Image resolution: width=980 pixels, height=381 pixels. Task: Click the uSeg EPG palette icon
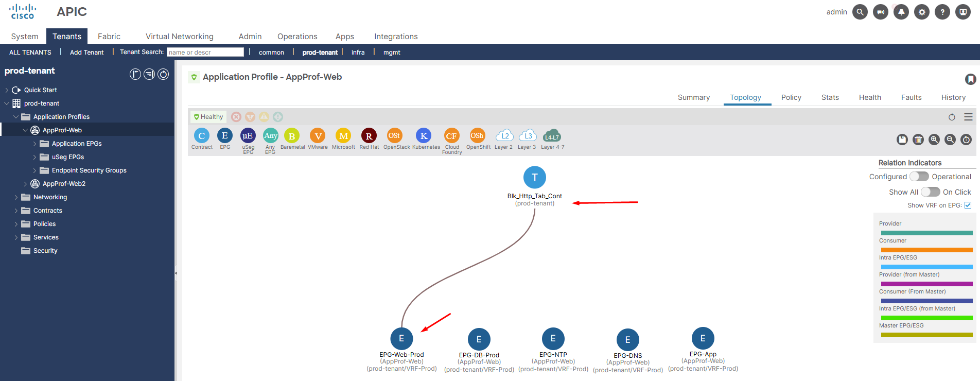pos(248,136)
